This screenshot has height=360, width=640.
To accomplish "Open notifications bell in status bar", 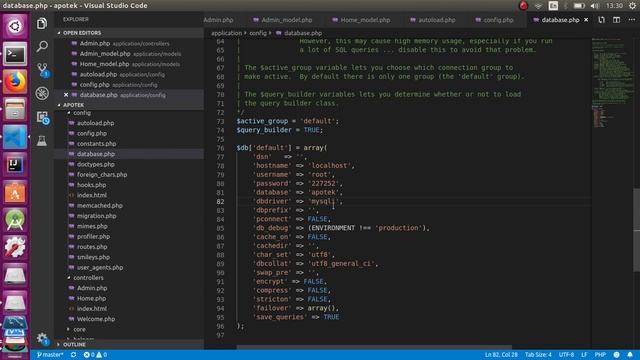I will (x=630, y=355).
